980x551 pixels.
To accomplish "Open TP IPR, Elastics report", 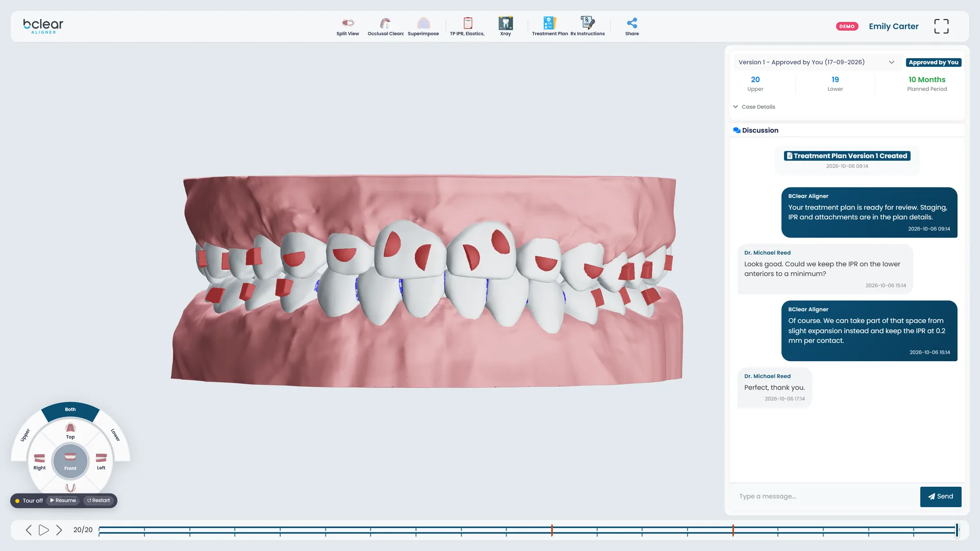I will (x=467, y=27).
